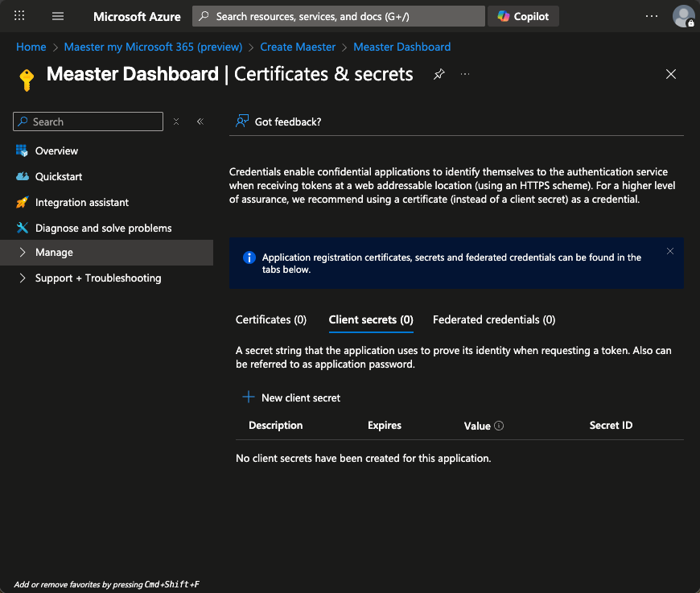Click the user account avatar

point(683,16)
